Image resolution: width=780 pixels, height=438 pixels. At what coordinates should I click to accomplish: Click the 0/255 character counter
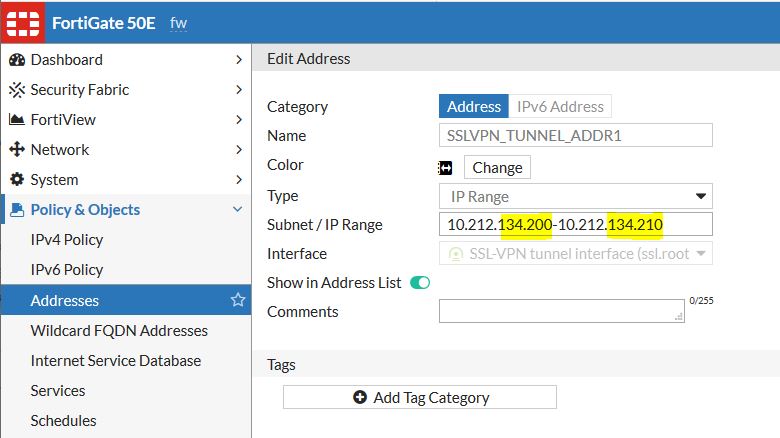tap(701, 301)
